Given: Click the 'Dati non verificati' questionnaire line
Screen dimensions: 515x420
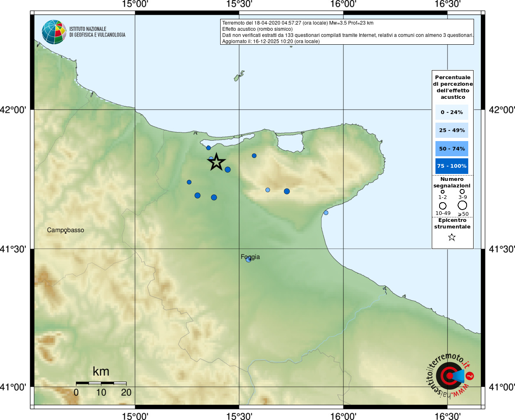Looking at the screenshot, I should click(x=348, y=35).
